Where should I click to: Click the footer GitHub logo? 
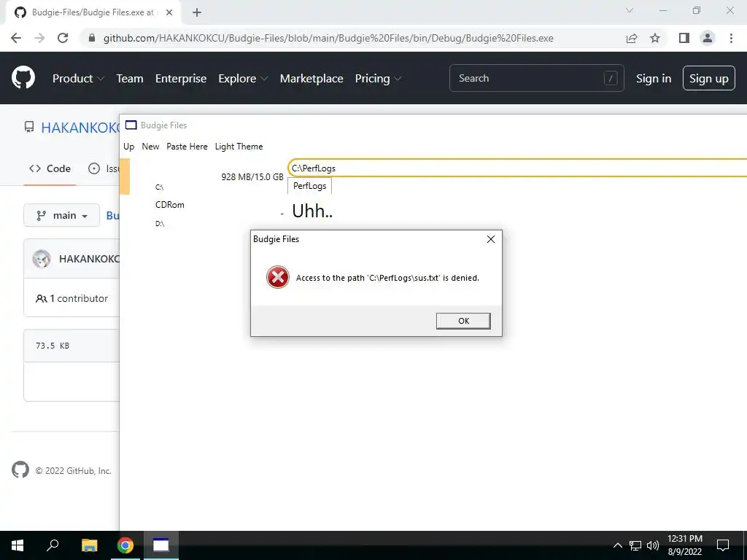point(20,470)
